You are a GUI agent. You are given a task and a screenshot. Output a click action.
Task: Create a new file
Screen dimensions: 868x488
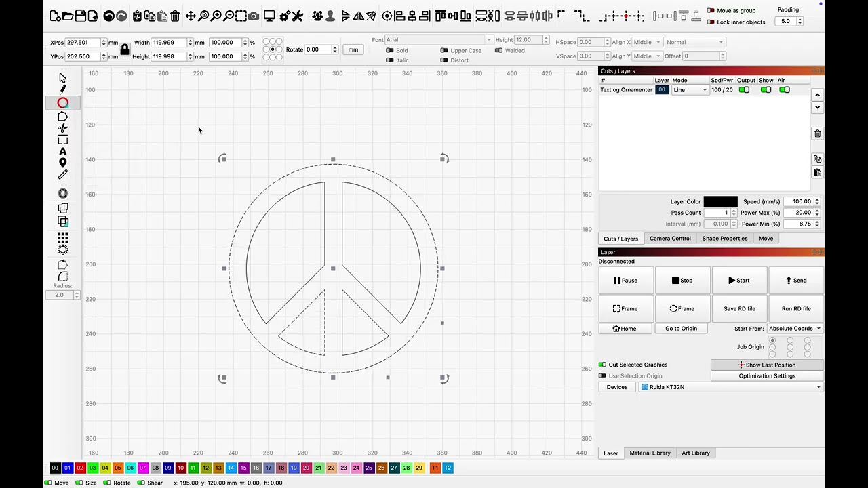(55, 16)
